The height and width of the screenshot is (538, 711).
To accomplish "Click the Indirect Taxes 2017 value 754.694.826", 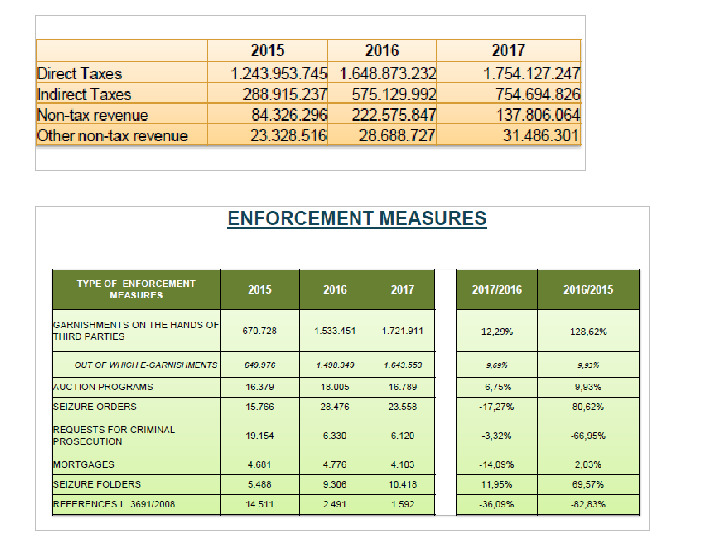I will point(537,94).
